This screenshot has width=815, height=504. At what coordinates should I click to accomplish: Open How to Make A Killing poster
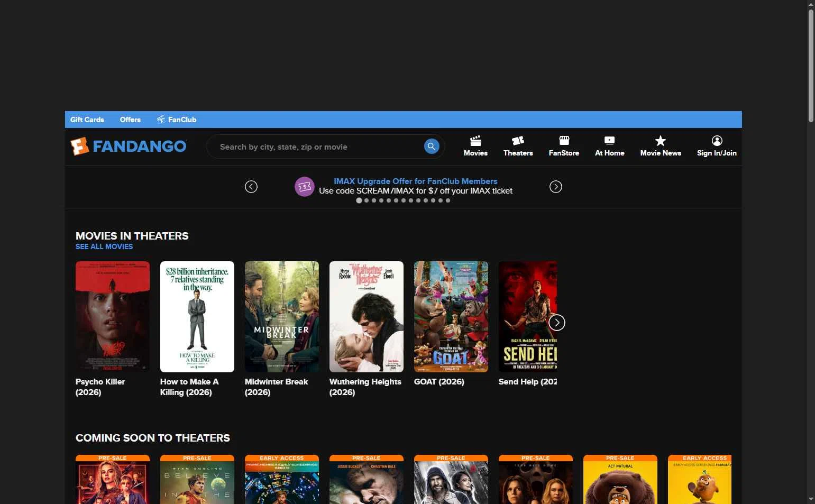tap(197, 317)
